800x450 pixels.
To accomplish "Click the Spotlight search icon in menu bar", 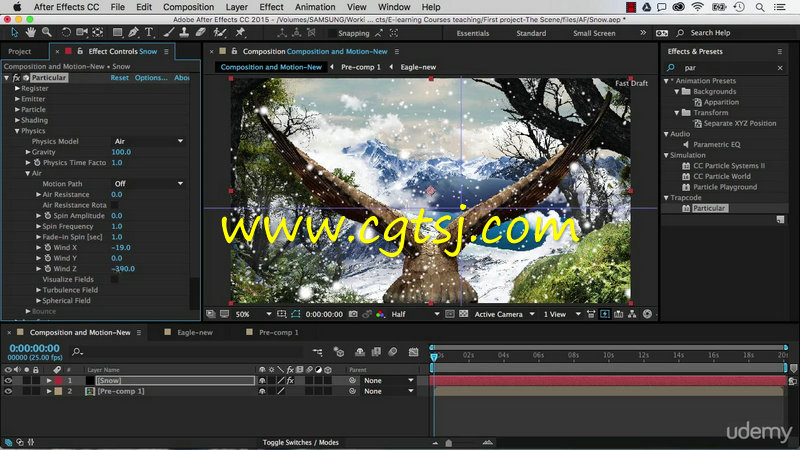I will point(760,7).
